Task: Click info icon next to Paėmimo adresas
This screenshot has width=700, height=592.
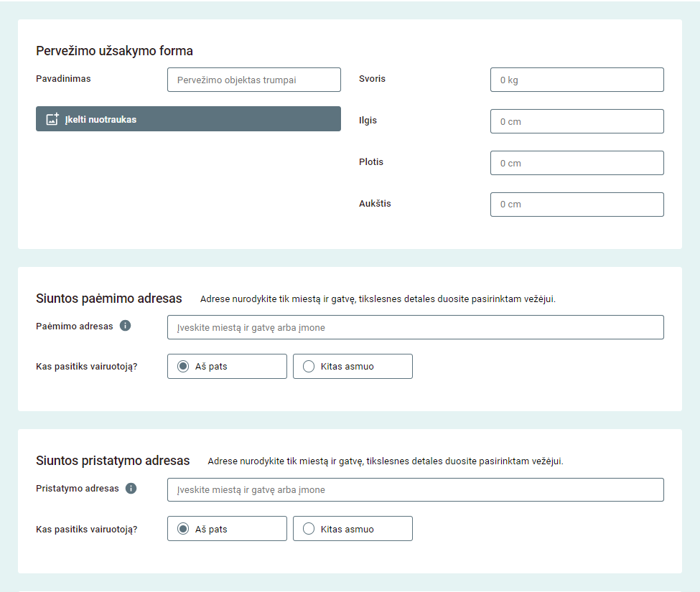Action: point(125,326)
